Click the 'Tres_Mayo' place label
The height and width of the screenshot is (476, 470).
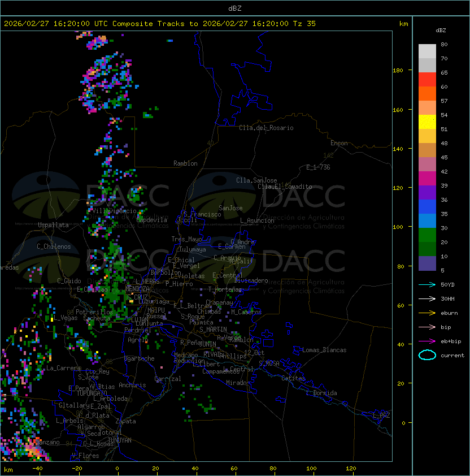[186, 239]
